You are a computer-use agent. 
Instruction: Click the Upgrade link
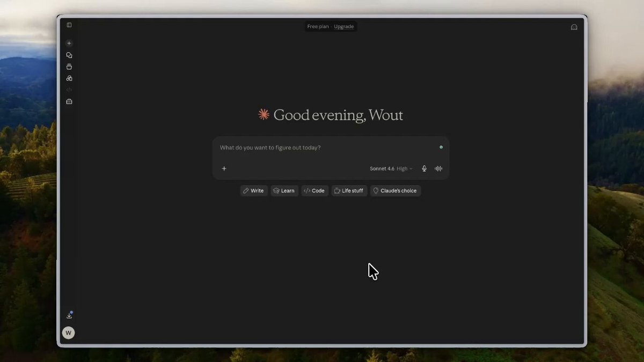click(344, 26)
